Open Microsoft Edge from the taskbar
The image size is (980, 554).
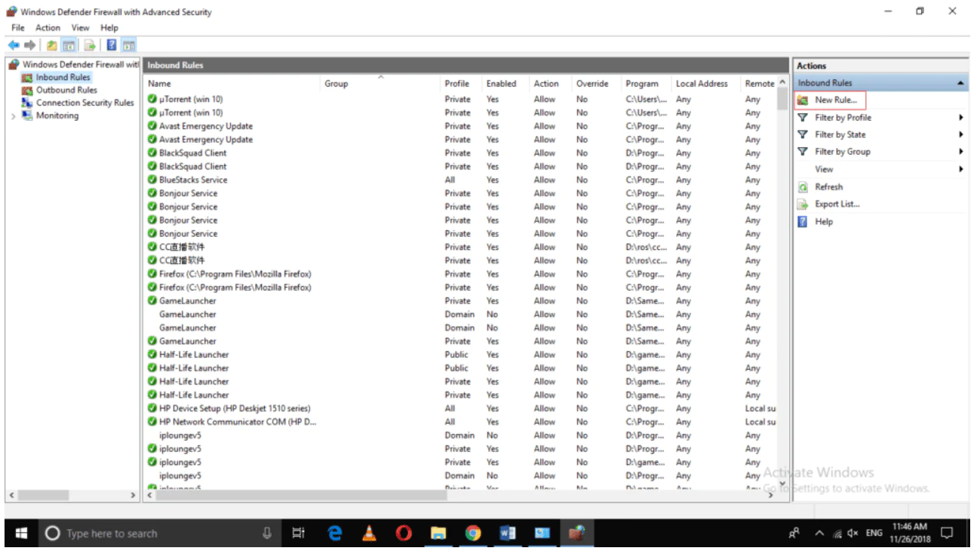[335, 534]
